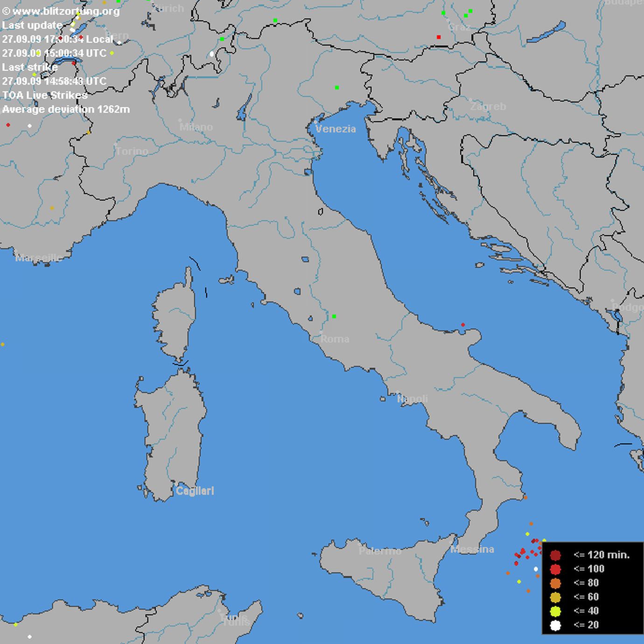644x644 pixels.
Task: Click the Venezia city label
Action: pyautogui.click(x=336, y=129)
